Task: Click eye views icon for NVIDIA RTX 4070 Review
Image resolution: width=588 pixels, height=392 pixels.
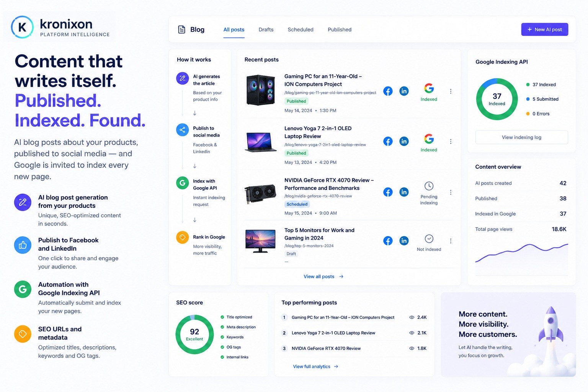Action: pyautogui.click(x=412, y=348)
